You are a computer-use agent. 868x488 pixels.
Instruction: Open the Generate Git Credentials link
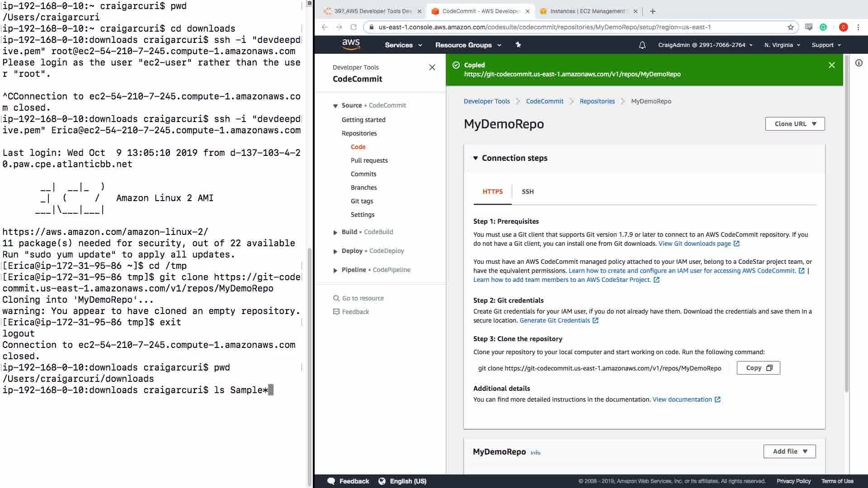click(555, 320)
